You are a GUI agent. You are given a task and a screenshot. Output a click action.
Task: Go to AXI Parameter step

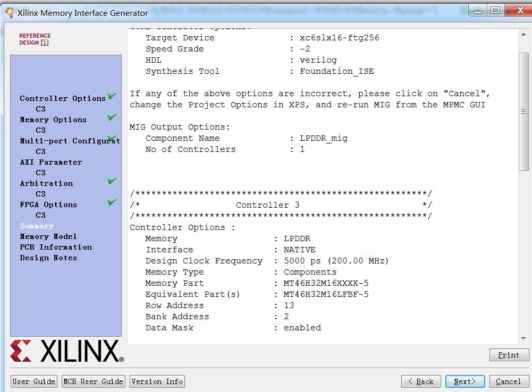coord(51,162)
